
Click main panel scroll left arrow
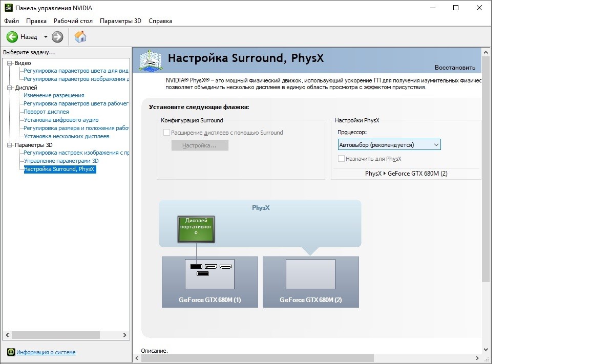(137, 358)
